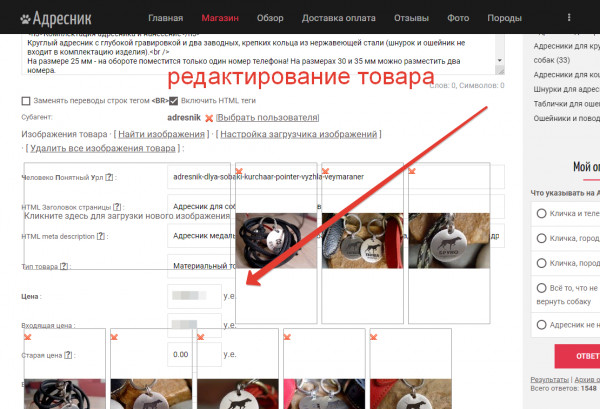Open the Обзор menu item
Screen dimensions: 600x409
[x=270, y=18]
